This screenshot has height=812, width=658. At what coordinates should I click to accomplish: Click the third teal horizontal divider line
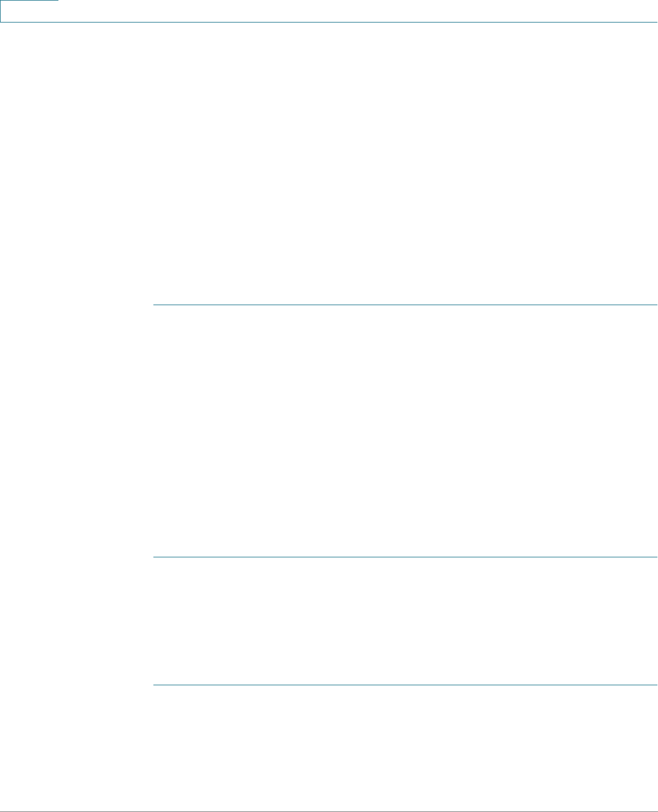(x=405, y=685)
